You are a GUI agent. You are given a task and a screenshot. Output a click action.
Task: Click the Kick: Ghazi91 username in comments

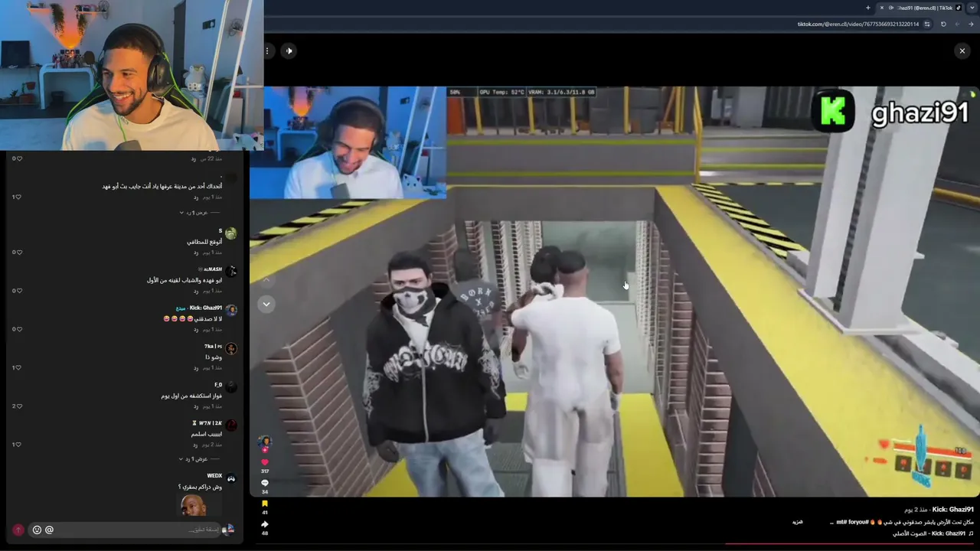pyautogui.click(x=205, y=308)
